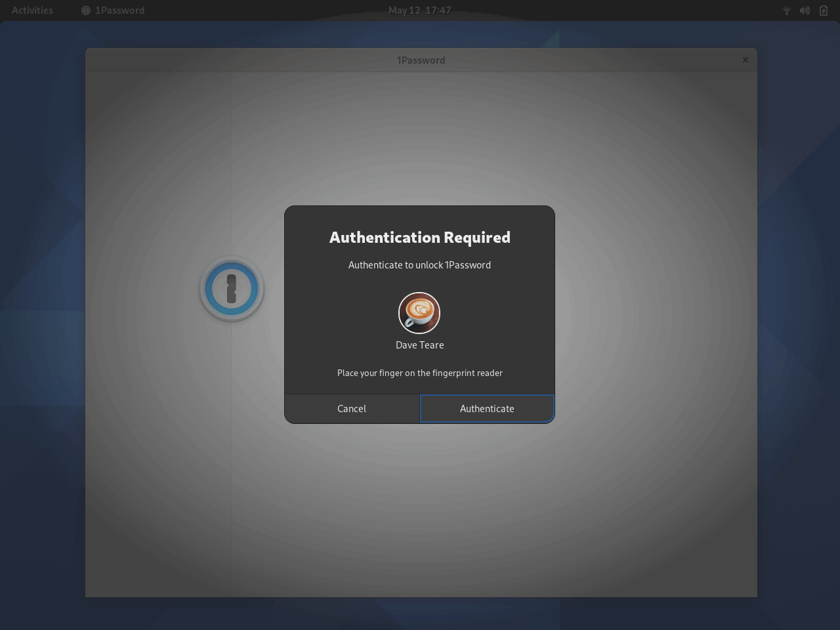Click the Authenticate to unlock 1Password message
Image resolution: width=840 pixels, height=630 pixels.
[419, 265]
